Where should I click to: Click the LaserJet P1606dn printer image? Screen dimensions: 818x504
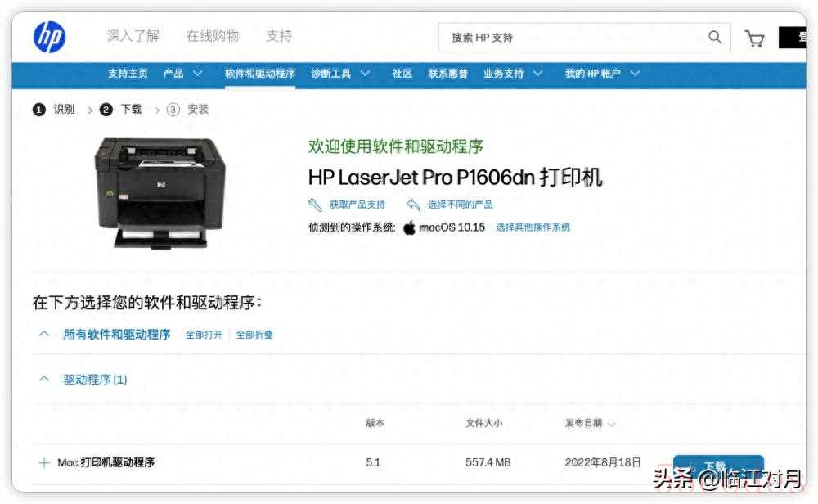(x=160, y=192)
